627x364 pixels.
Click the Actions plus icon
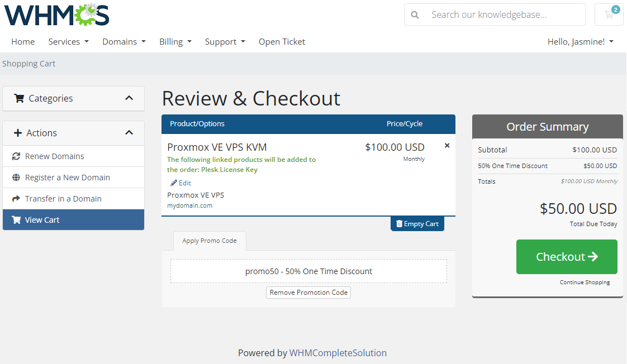coord(17,133)
